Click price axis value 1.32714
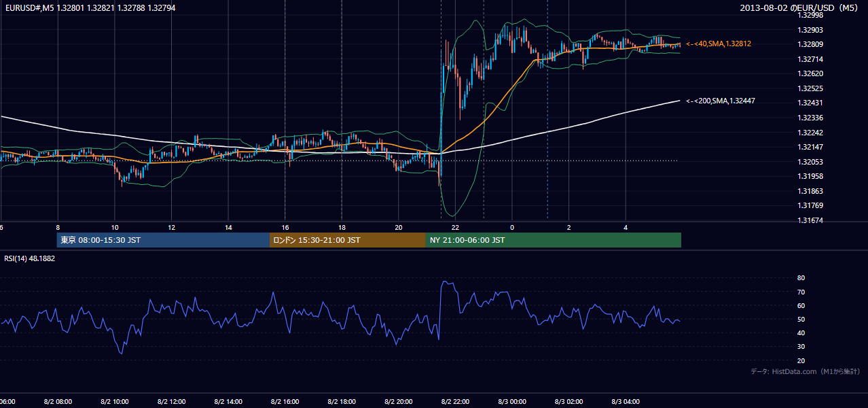The height and width of the screenshot is (408, 868). [x=810, y=59]
